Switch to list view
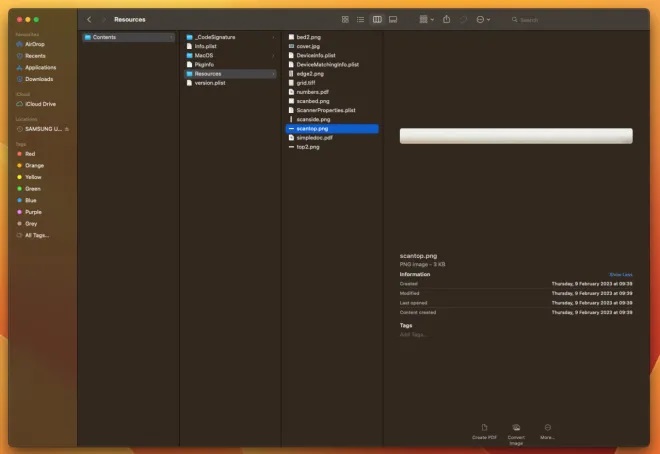The height and width of the screenshot is (454, 660). pyautogui.click(x=361, y=19)
